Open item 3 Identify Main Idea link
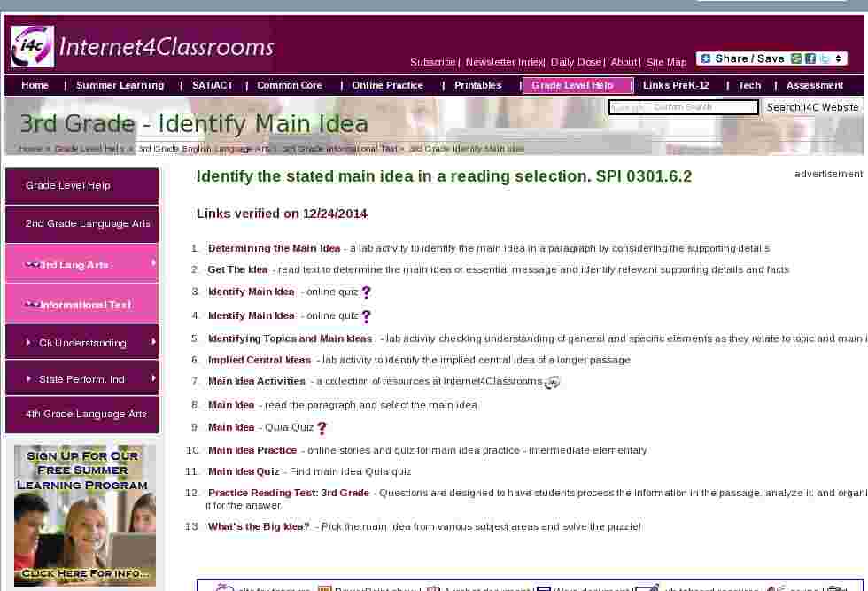Screen dimensions: 868x591 click(x=252, y=292)
